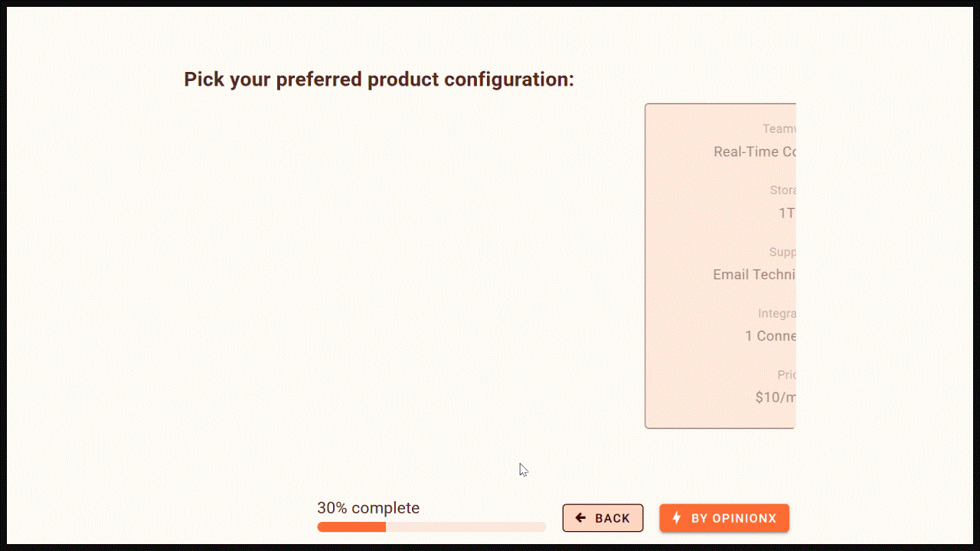Click the 'Pric' attribute label in card

[x=786, y=374]
